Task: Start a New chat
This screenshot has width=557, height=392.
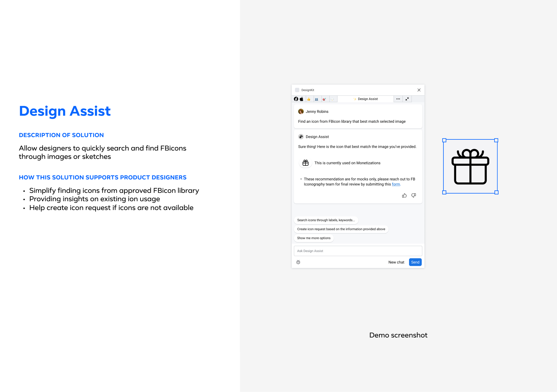Action: click(x=396, y=262)
